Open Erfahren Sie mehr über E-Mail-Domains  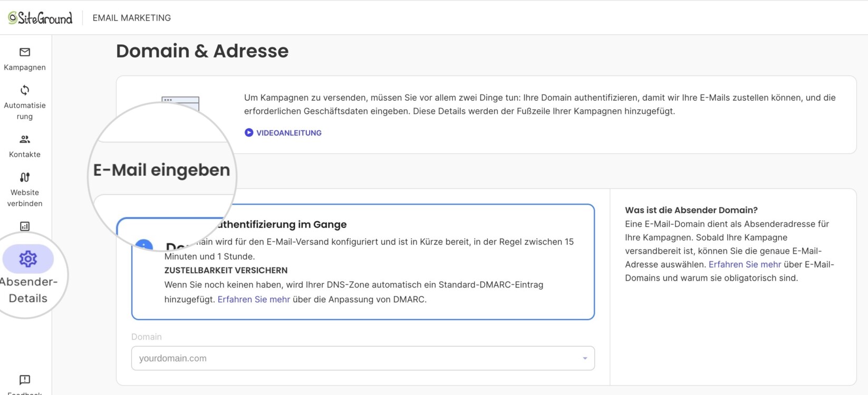click(745, 265)
